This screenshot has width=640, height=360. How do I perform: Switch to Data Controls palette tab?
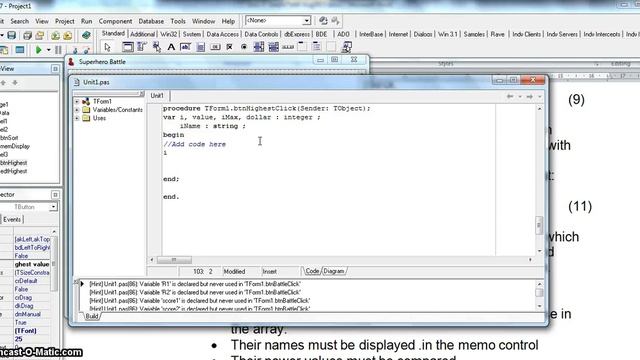click(261, 34)
